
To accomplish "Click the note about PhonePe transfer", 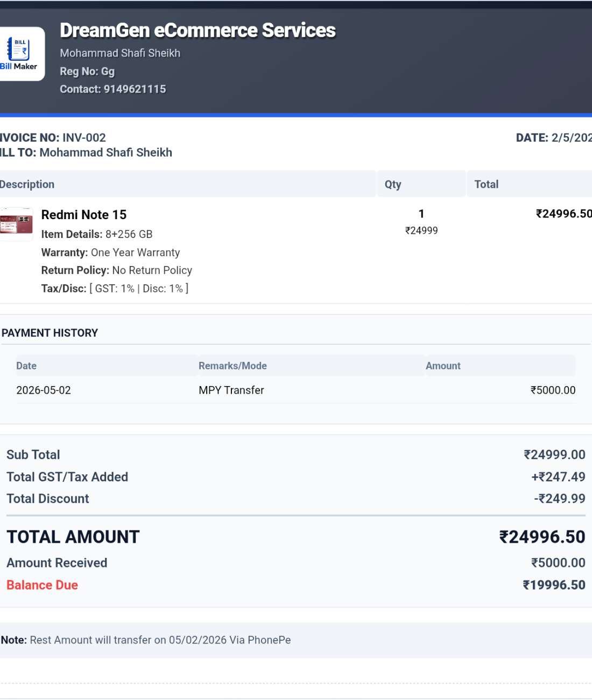I will click(146, 640).
